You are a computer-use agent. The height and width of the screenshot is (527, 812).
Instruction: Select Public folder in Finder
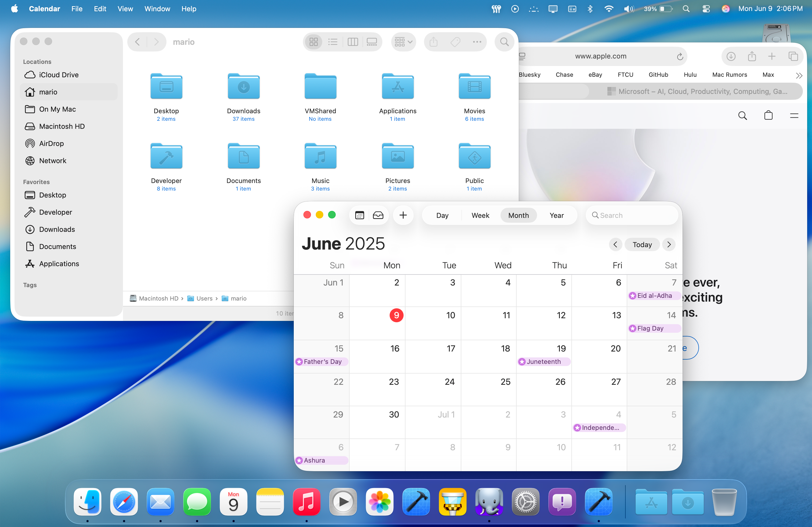474,156
